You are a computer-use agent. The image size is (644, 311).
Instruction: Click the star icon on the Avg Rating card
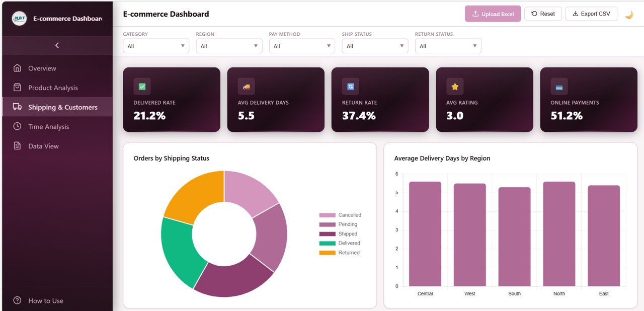[x=454, y=86]
